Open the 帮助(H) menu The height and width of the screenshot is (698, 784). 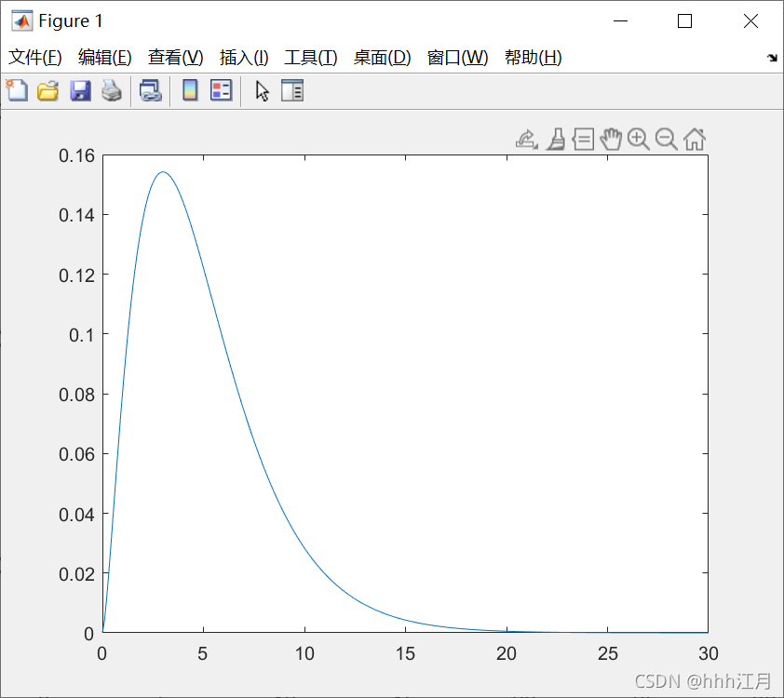tap(533, 58)
